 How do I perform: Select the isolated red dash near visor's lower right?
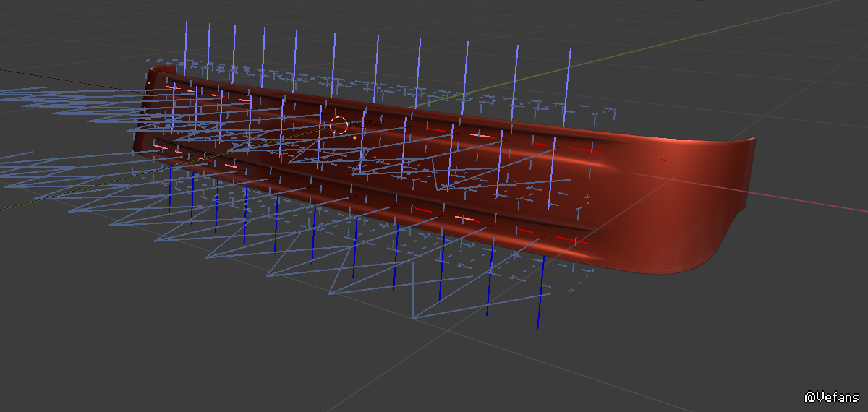point(647,253)
